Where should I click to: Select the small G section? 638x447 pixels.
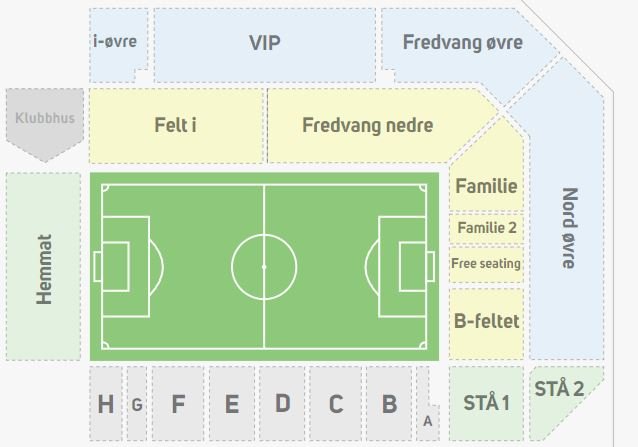[137, 403]
